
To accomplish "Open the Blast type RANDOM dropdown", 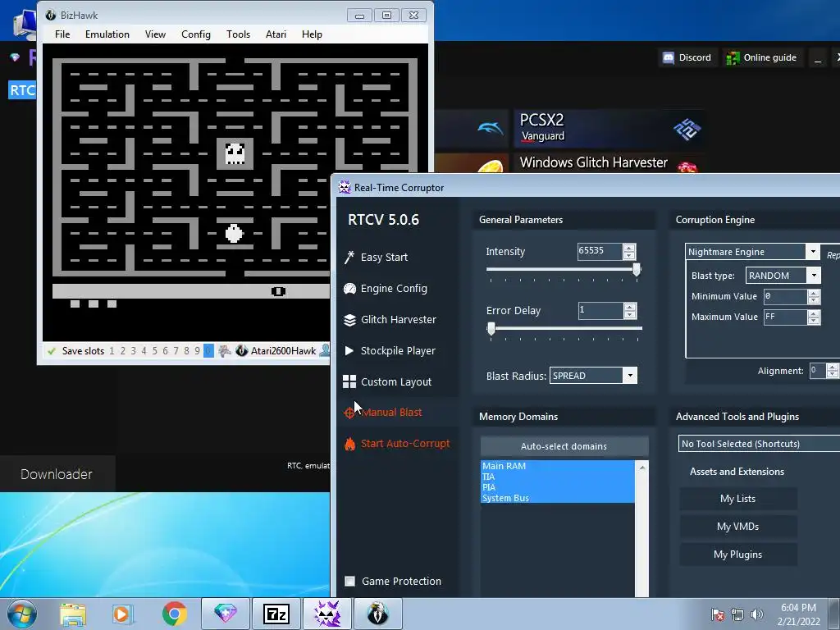I will pyautogui.click(x=814, y=276).
